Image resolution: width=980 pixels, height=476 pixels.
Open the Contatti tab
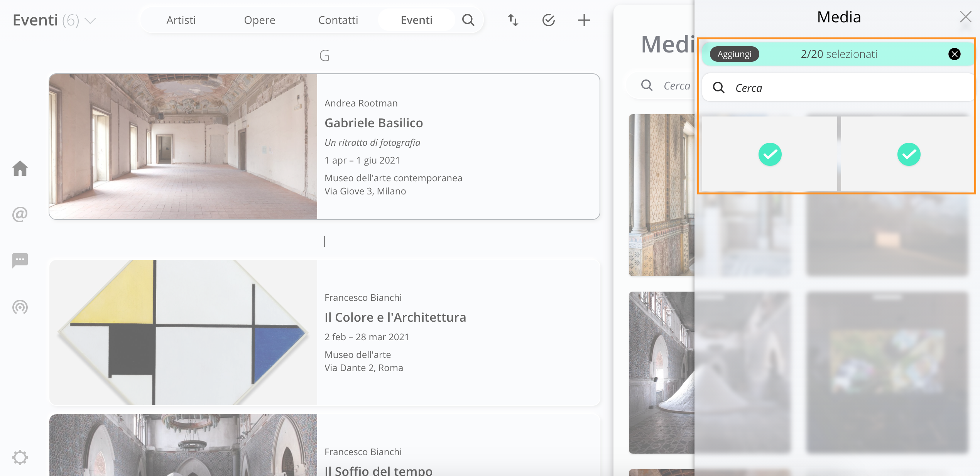(338, 20)
